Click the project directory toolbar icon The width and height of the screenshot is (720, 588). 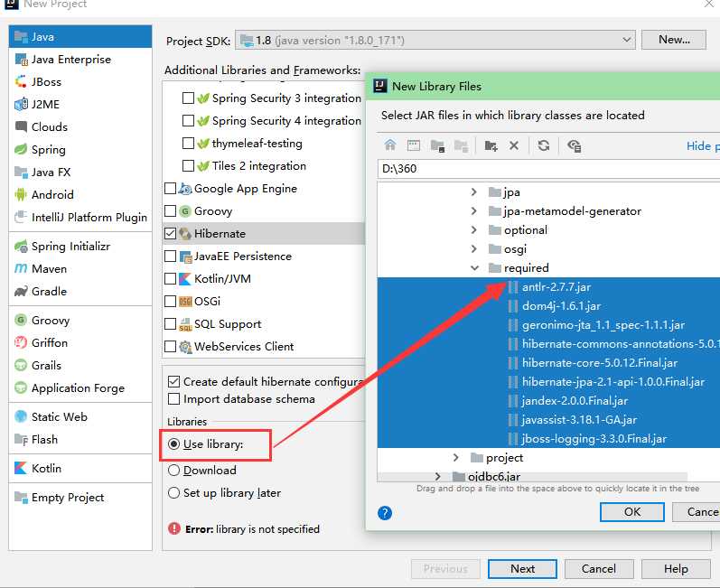tap(437, 146)
